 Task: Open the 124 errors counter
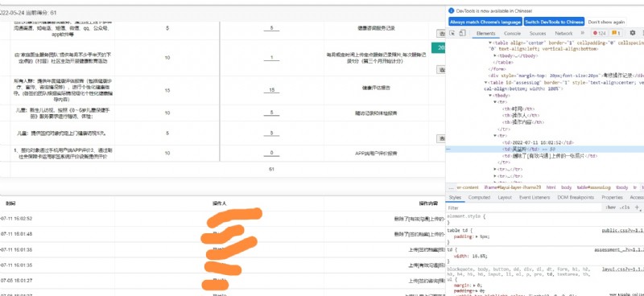(x=599, y=33)
